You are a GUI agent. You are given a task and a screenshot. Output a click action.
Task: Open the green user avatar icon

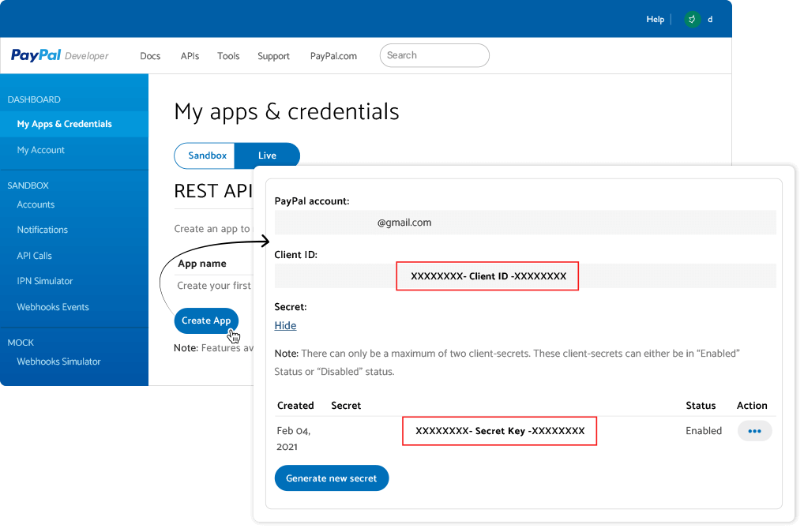click(x=692, y=20)
